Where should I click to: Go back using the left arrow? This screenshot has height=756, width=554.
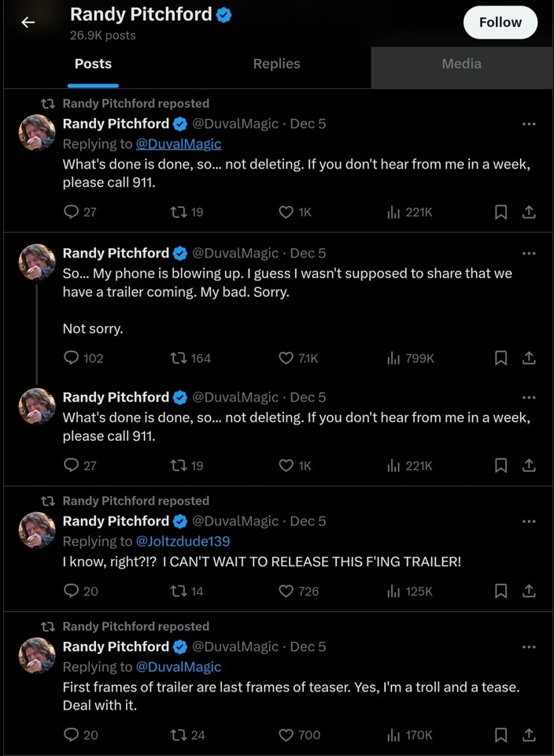[28, 22]
